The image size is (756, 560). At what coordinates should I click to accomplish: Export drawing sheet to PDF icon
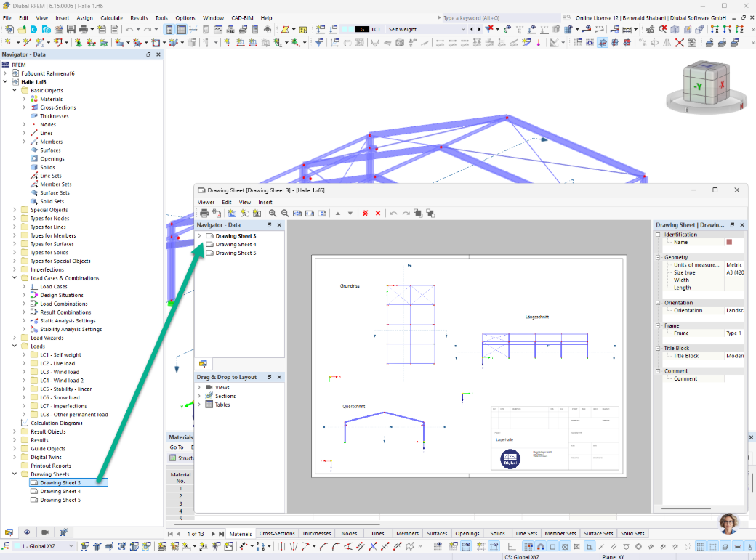pos(217,213)
